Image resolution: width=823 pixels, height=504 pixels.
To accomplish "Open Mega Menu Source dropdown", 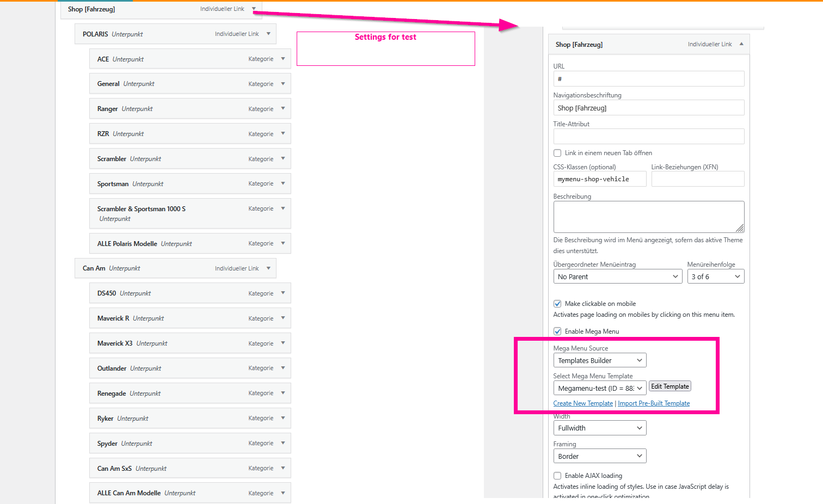I will pyautogui.click(x=600, y=360).
